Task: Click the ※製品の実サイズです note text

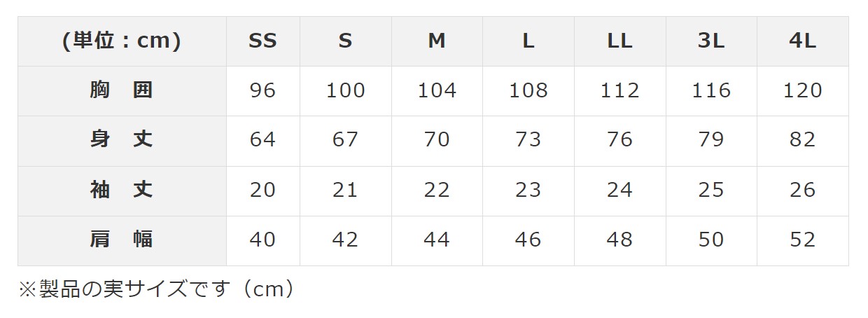Action: [157, 289]
